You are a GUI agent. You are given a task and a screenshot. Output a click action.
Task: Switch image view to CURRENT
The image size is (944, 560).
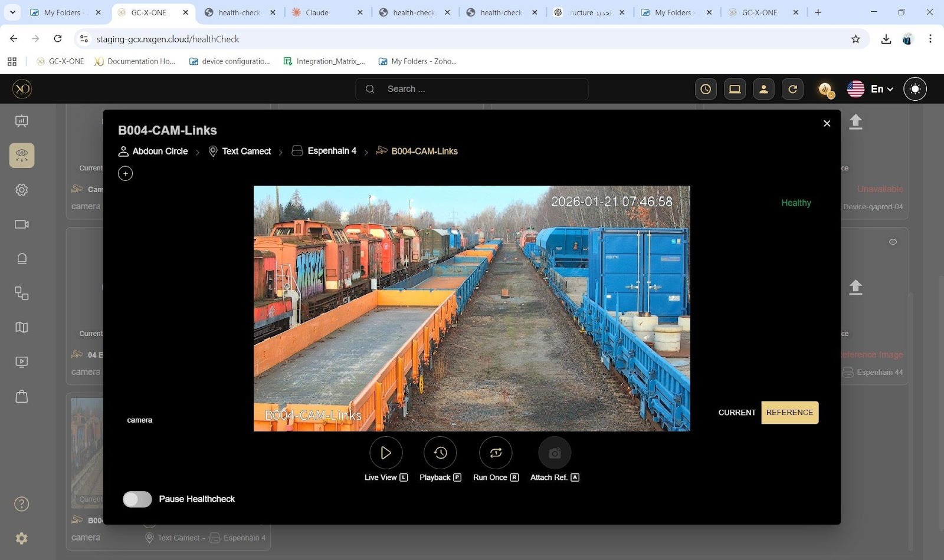(x=736, y=413)
